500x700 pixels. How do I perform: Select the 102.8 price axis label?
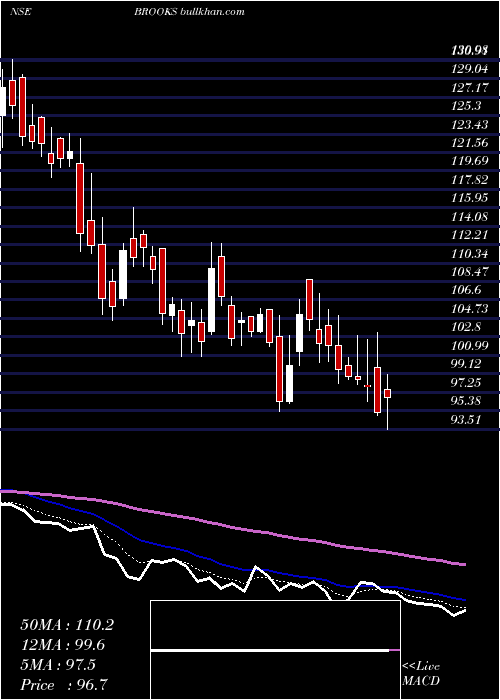pyautogui.click(x=466, y=327)
